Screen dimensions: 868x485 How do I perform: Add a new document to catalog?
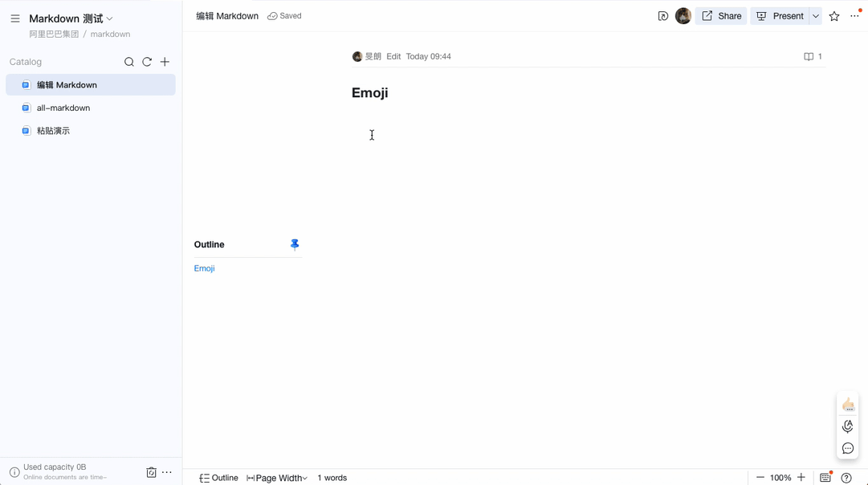pyautogui.click(x=165, y=62)
